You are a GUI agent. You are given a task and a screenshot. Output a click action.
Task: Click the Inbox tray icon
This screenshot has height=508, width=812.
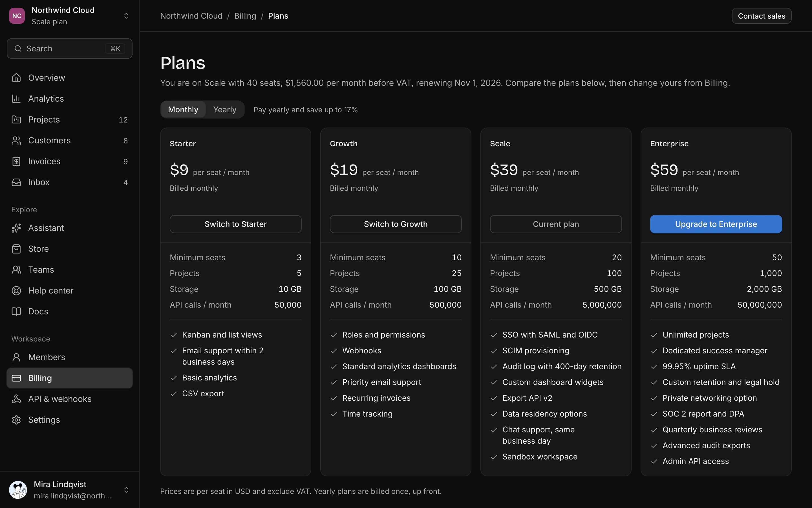point(16,182)
